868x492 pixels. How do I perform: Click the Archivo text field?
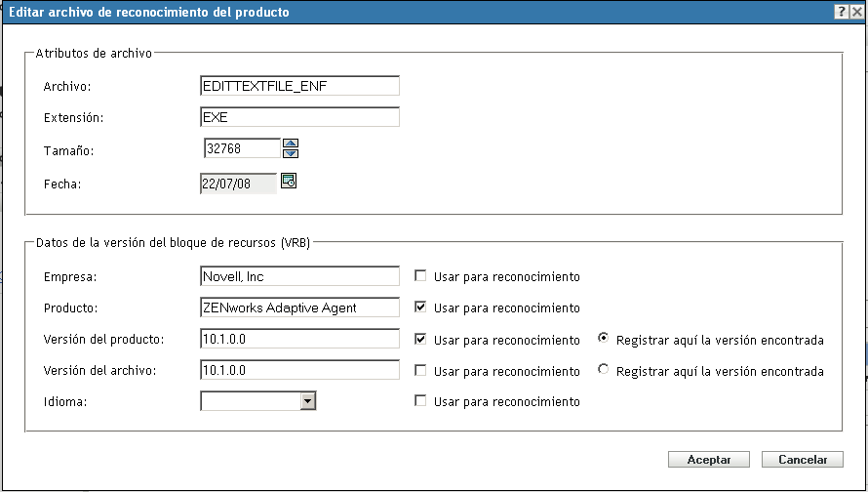click(299, 86)
